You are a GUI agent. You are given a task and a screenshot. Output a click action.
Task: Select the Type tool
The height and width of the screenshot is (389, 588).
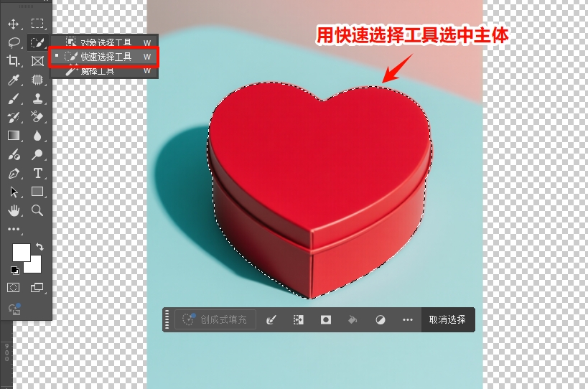[37, 173]
